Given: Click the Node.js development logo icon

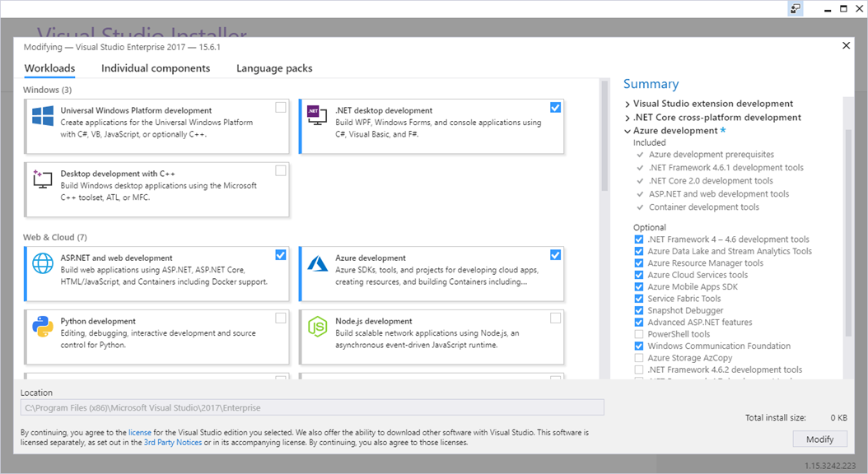Looking at the screenshot, I should pyautogui.click(x=317, y=327).
